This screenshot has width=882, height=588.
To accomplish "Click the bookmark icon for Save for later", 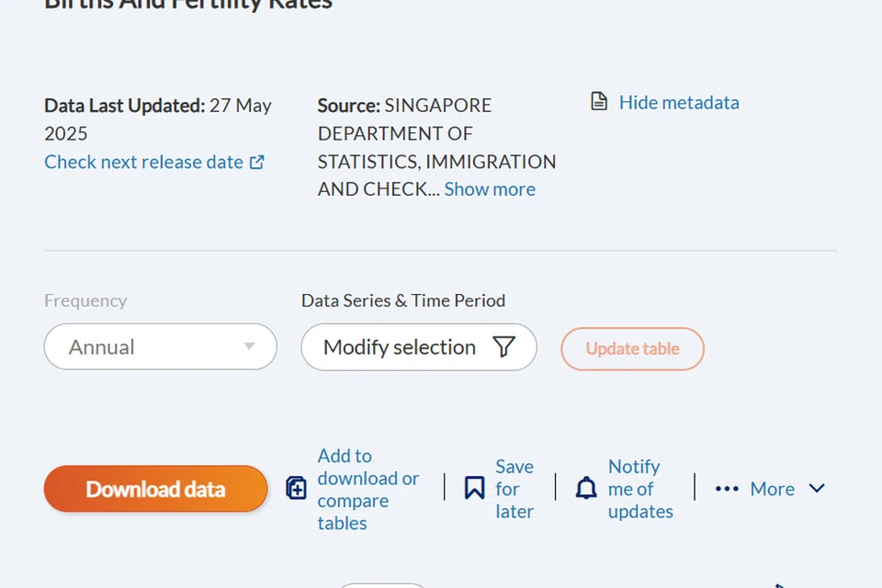I will click(x=474, y=488).
